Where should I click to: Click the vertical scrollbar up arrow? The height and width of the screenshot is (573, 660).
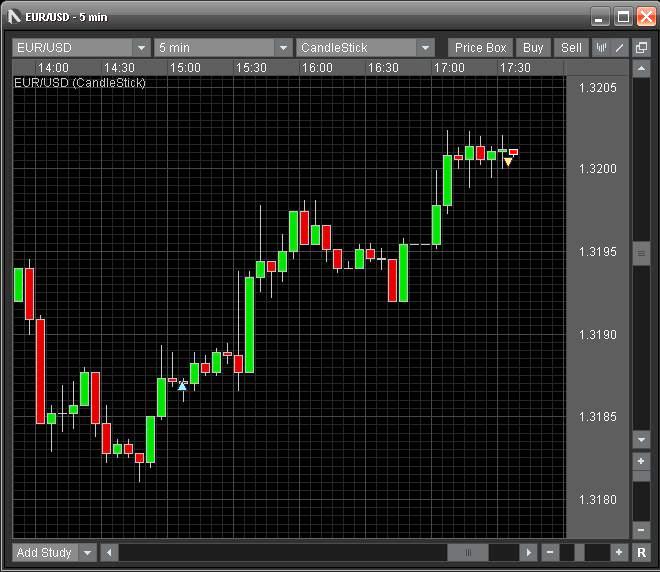point(641,68)
